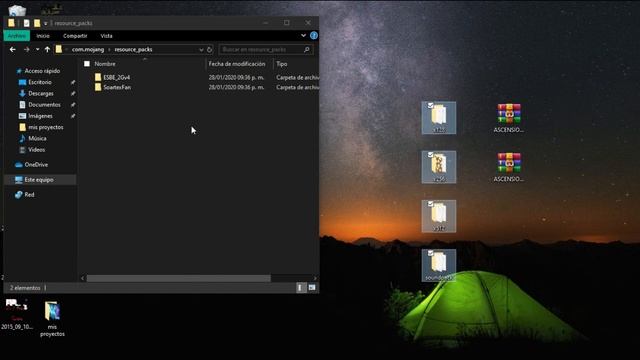
Task: Open Videos in the sidebar
Action: pyautogui.click(x=36, y=150)
